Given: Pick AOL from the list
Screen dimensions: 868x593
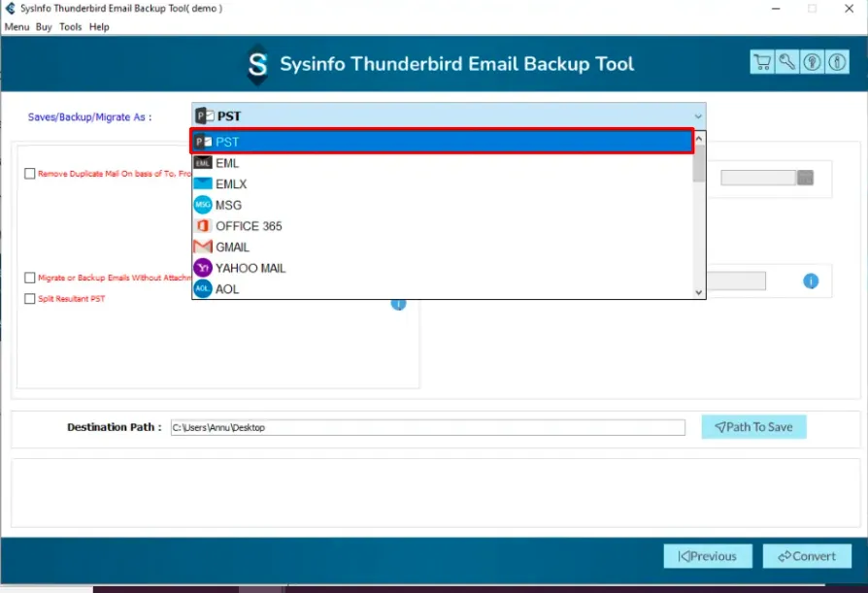Looking at the screenshot, I should coord(443,289).
